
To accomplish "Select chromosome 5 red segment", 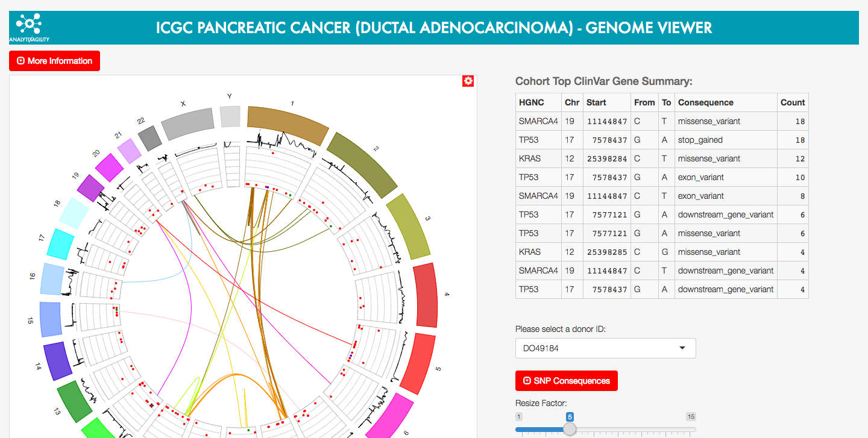I will click(418, 363).
